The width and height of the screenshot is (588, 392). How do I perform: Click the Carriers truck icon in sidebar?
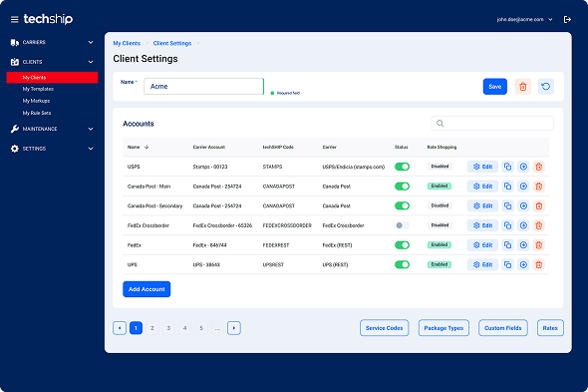tap(15, 43)
